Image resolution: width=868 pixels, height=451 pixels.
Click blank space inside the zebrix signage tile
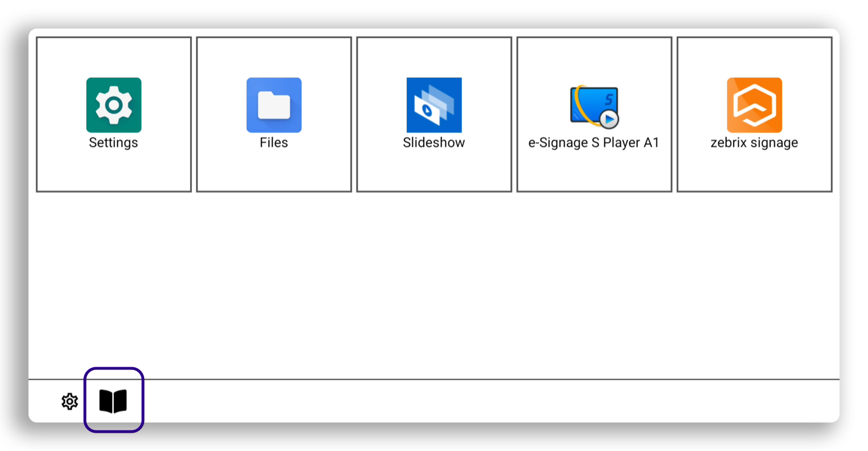click(754, 171)
